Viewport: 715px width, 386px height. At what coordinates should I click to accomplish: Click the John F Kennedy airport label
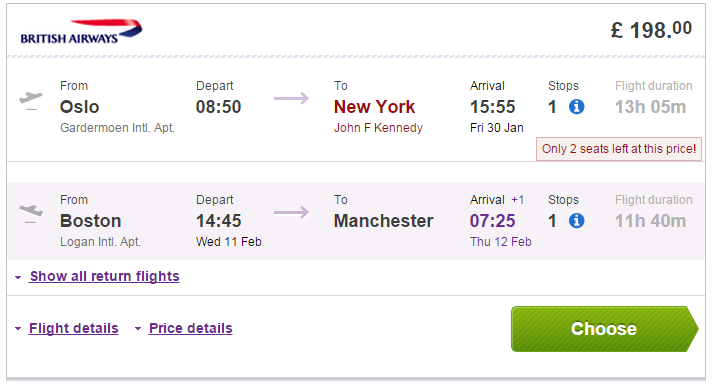click(378, 128)
